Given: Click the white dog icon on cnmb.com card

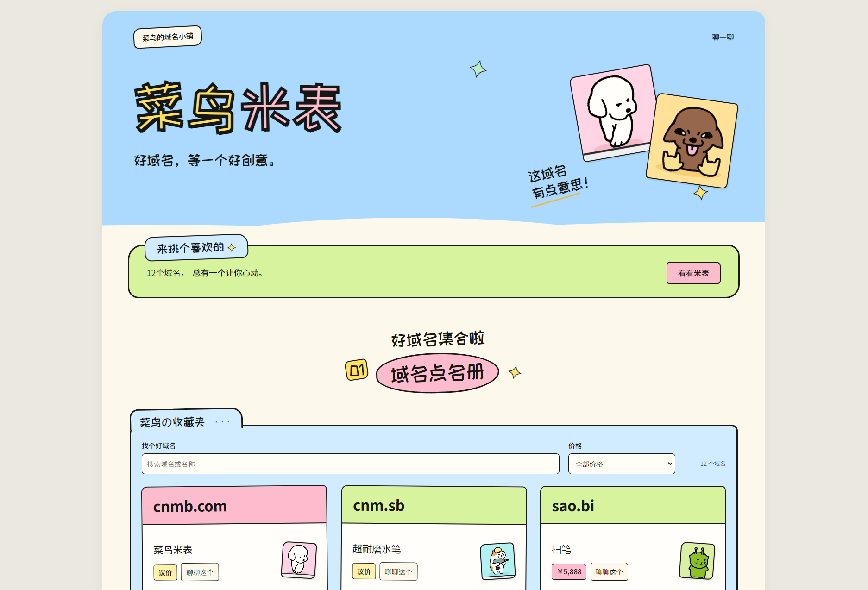Looking at the screenshot, I should [x=299, y=560].
